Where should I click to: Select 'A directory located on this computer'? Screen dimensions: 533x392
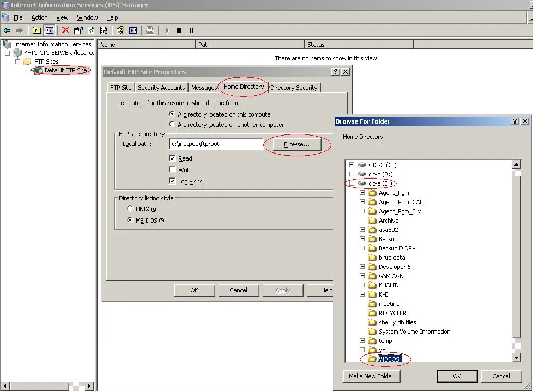pos(172,114)
